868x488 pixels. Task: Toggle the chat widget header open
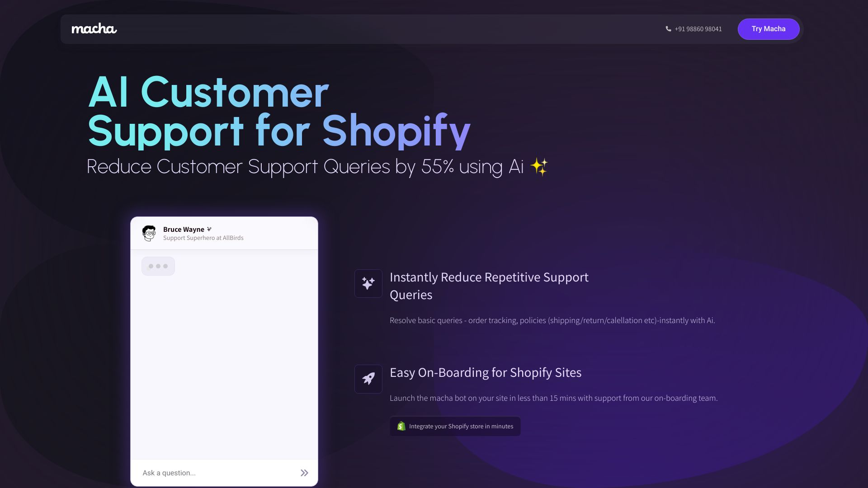click(x=224, y=233)
